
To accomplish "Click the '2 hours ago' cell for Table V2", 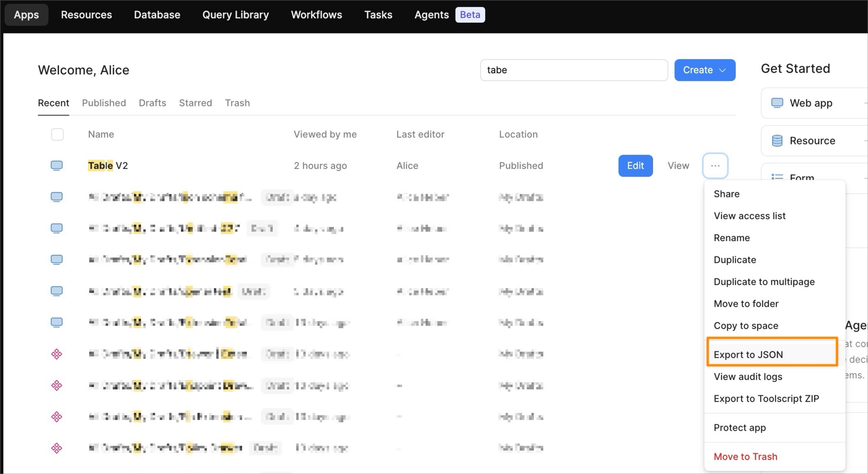I will tap(320, 166).
